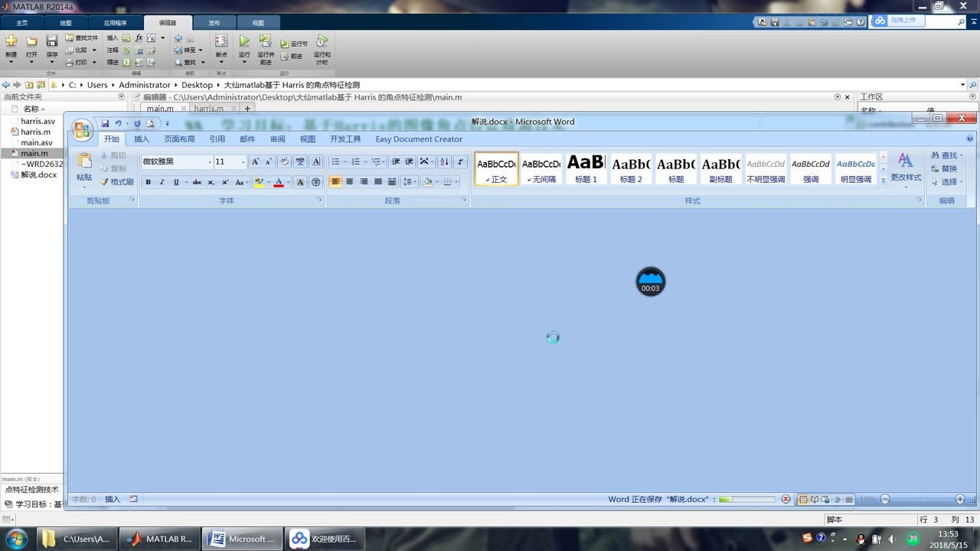The height and width of the screenshot is (551, 980).
Task: Toggle justify alignment in Word
Action: point(377,181)
